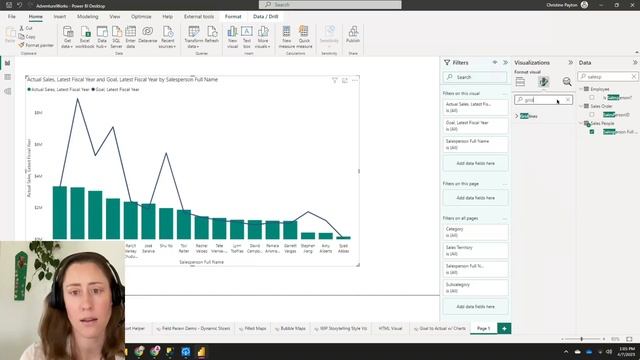Select the Format visual paintbrush icon

[x=543, y=82]
